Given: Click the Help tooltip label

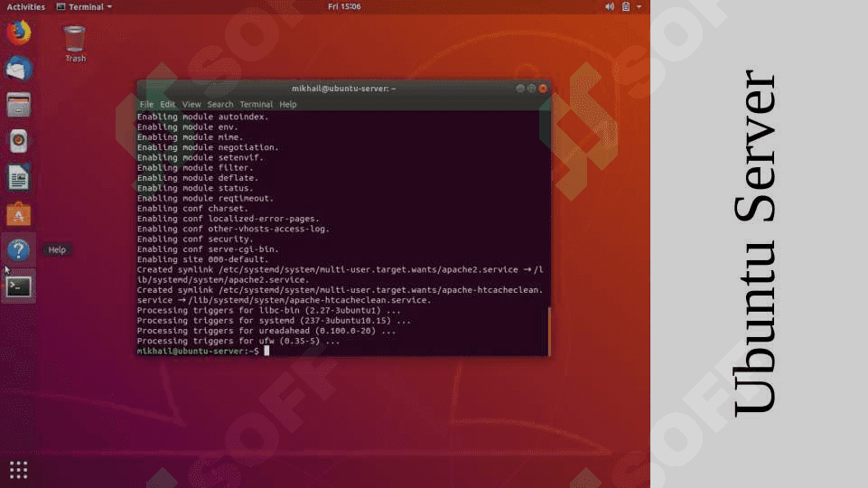Looking at the screenshot, I should tap(57, 249).
